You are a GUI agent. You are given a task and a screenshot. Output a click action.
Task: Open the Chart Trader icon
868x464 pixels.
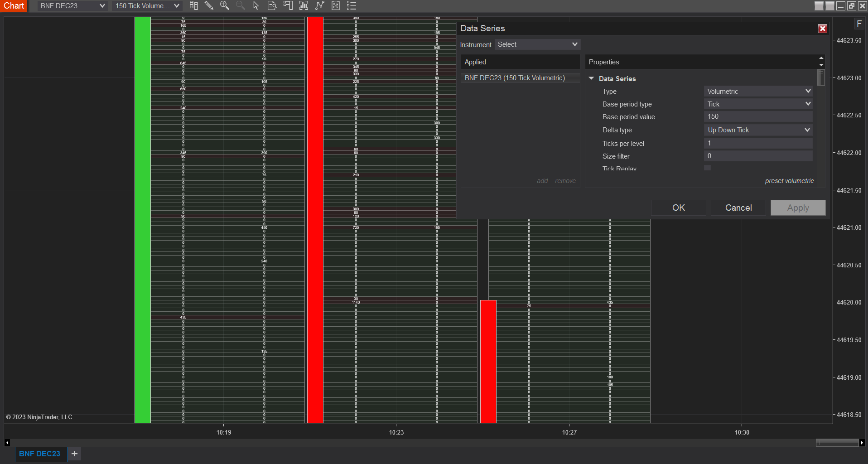point(288,5)
